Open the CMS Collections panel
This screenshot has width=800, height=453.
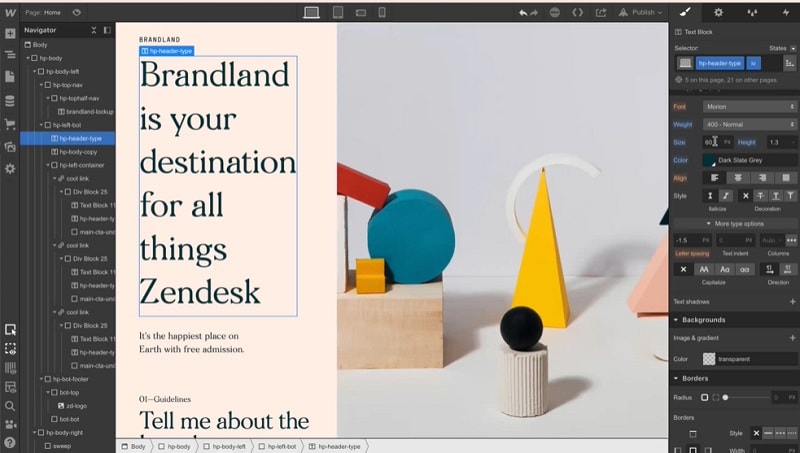tap(10, 101)
